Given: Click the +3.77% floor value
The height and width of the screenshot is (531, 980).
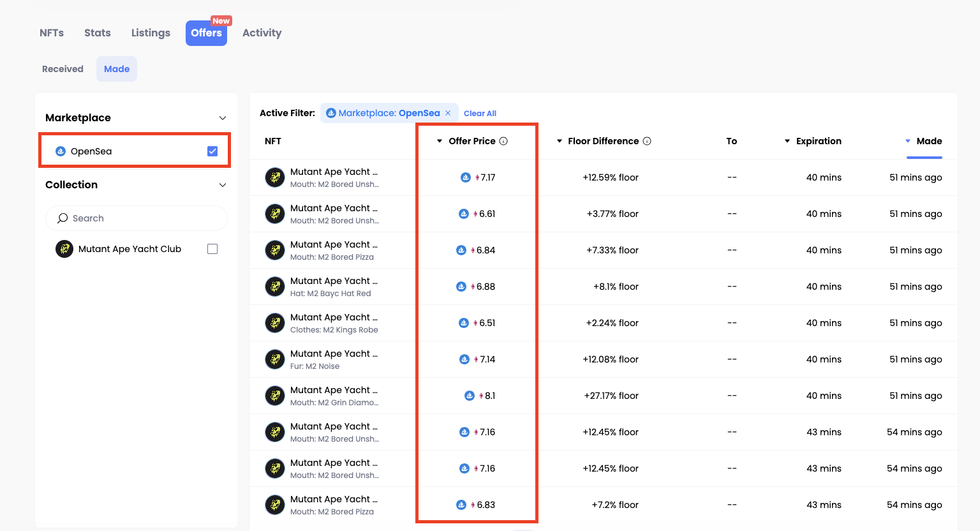Looking at the screenshot, I should (612, 214).
